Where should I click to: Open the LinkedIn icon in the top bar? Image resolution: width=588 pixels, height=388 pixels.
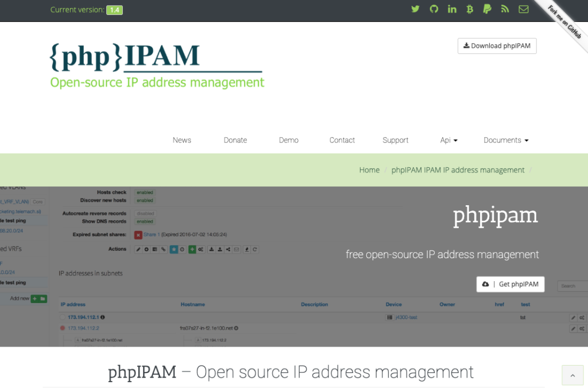452,9
